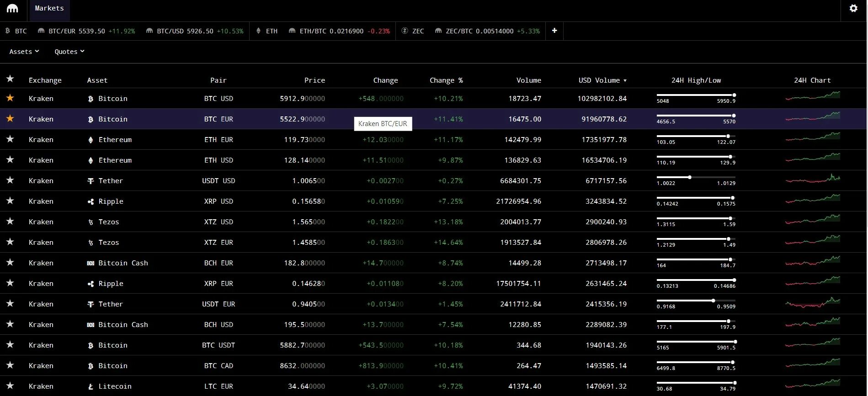Image resolution: width=868 pixels, height=396 pixels.
Task: Select the ETH asset ticker group
Action: click(267, 31)
